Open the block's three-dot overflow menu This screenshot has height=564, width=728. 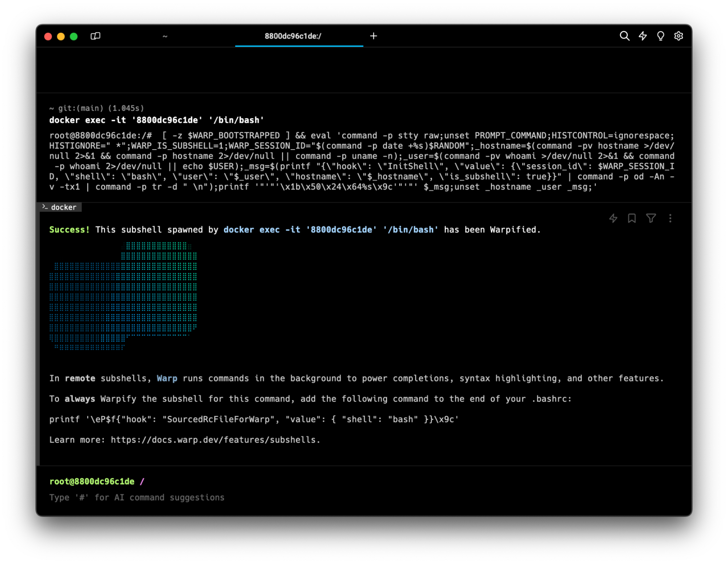670,218
